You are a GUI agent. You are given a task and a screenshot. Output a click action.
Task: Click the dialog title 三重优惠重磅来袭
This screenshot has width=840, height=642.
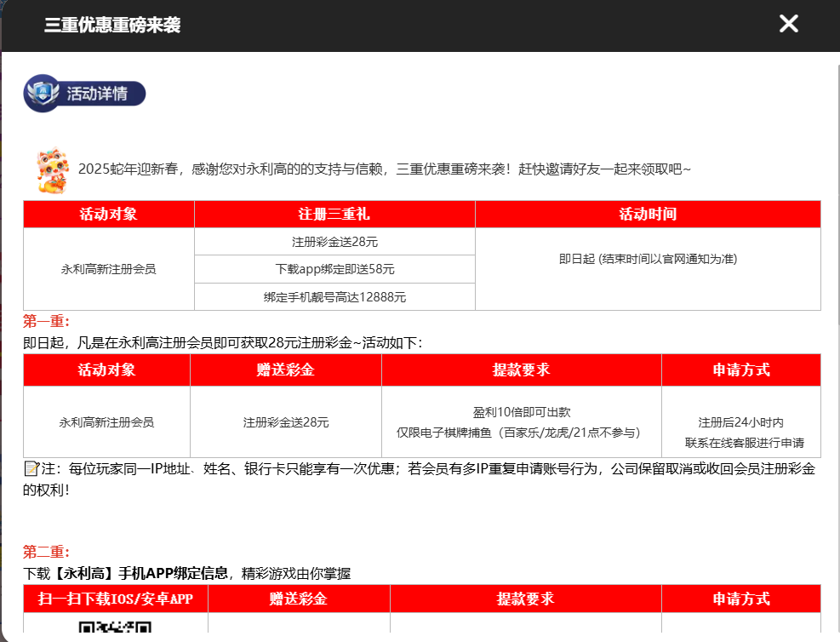[x=112, y=25]
